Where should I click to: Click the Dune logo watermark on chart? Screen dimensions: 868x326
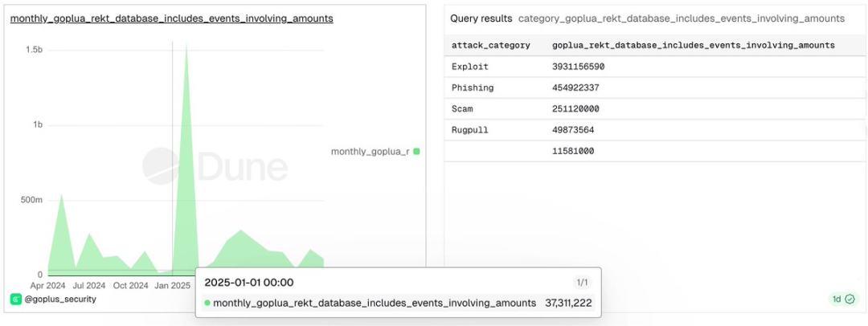[215, 167]
